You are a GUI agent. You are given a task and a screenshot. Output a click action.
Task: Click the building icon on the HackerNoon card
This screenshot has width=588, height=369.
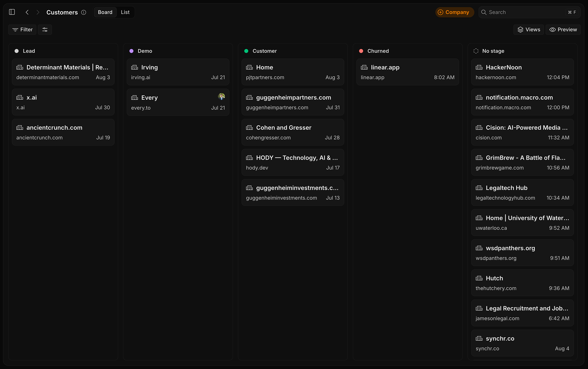(x=479, y=67)
